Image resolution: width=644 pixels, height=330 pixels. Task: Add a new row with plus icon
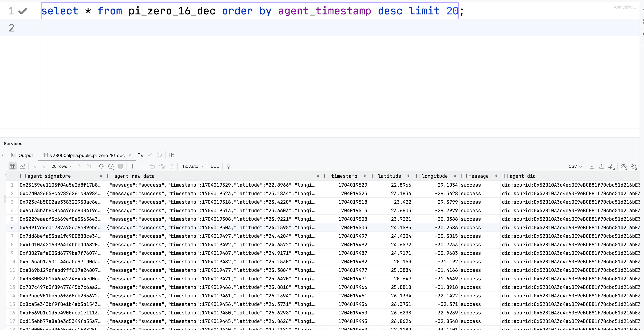132,166
